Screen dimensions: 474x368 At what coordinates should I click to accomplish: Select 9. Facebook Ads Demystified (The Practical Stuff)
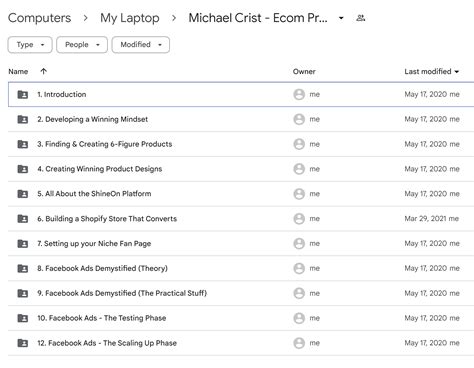[122, 293]
